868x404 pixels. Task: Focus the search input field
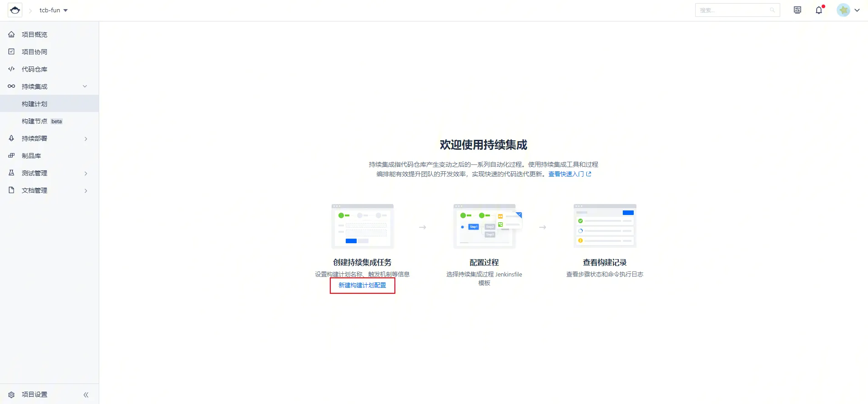[x=737, y=10]
